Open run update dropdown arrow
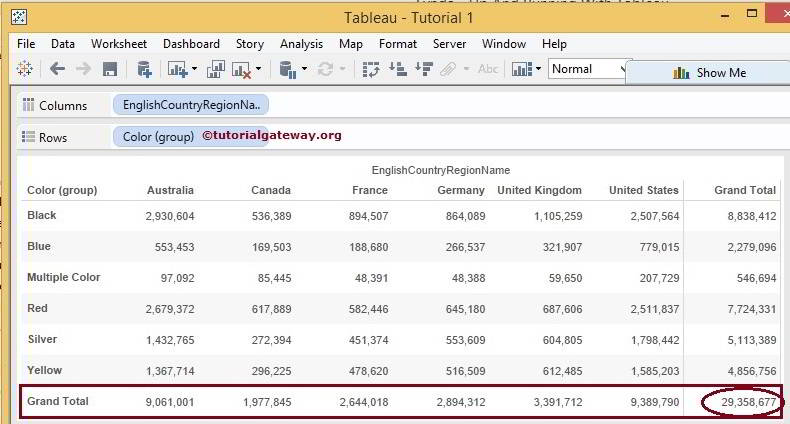 point(343,68)
